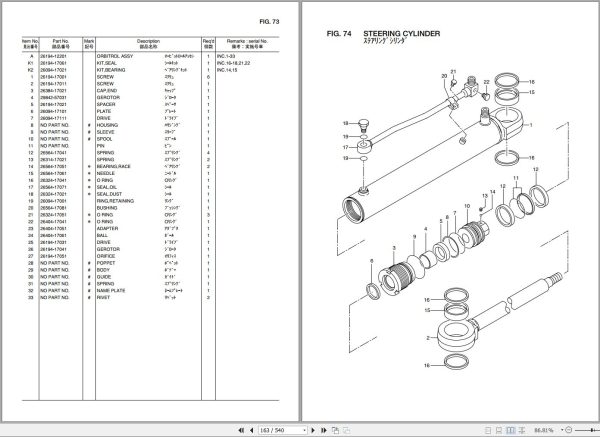Click the SEAL,DUST description text
600x437 pixels.
tap(109, 194)
